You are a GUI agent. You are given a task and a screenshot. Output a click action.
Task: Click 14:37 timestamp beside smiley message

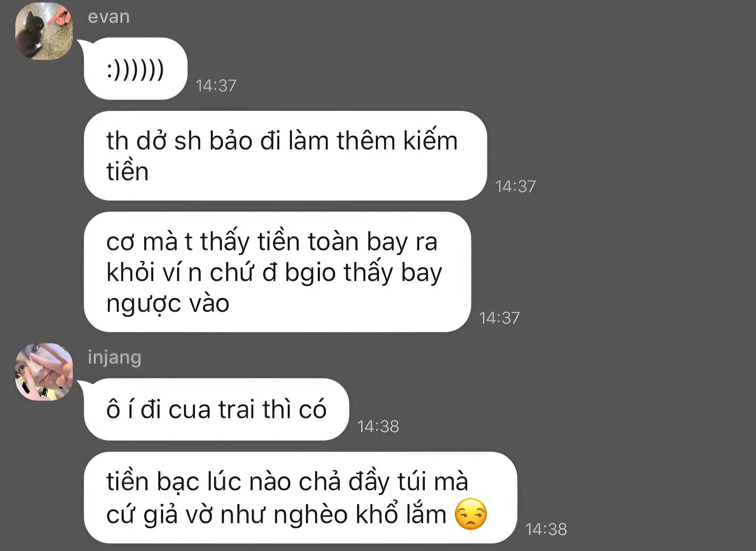point(216,85)
